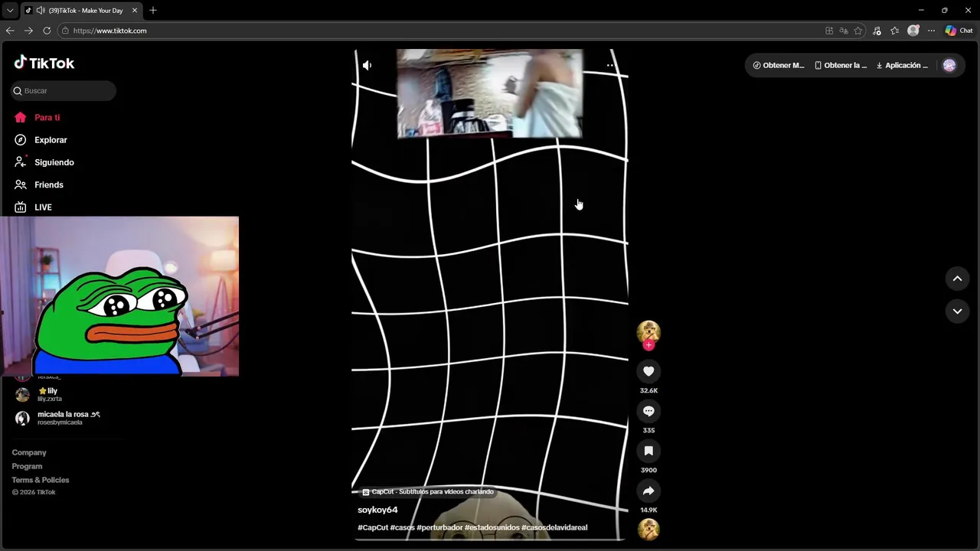
Task: Open the video's three-dot options menu
Action: pyautogui.click(x=610, y=65)
